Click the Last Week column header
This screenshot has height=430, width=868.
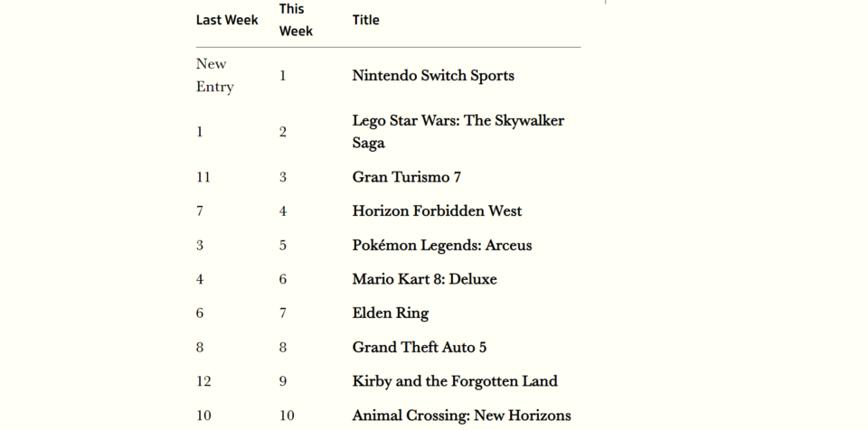click(x=227, y=20)
